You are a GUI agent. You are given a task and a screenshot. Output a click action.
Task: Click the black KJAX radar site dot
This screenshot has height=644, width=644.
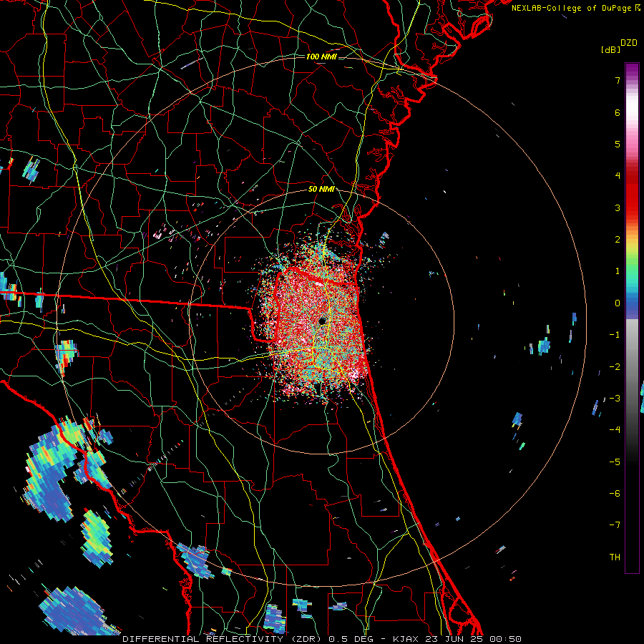(x=323, y=321)
